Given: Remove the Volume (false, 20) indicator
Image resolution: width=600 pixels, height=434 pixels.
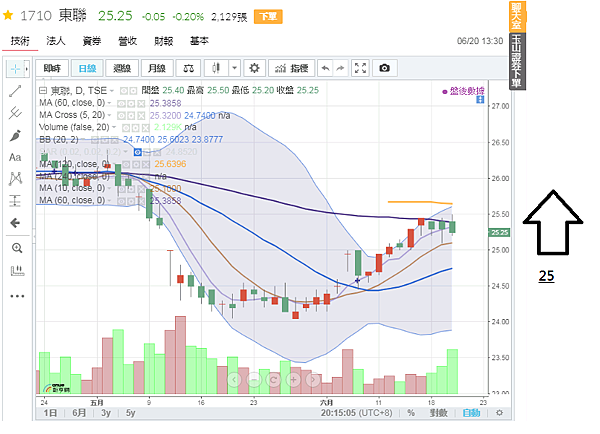Looking at the screenshot, I should pos(146,127).
